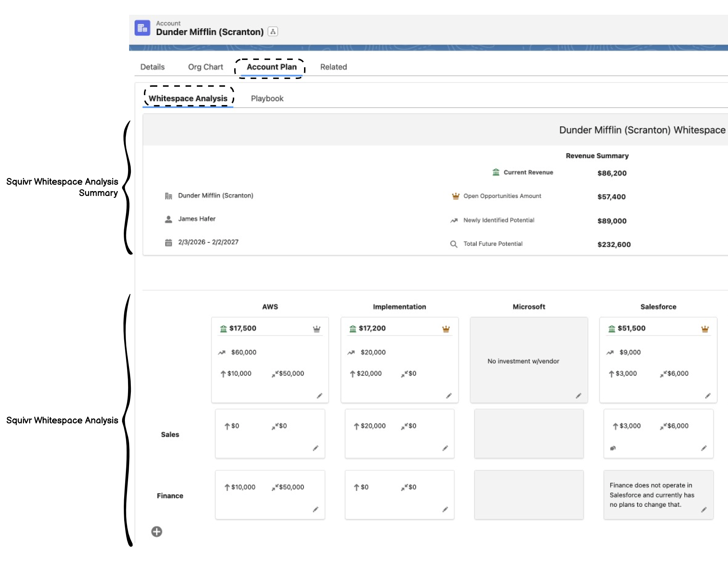Screen dimensions: 728x569
Task: Click the $232,600 total future potential value
Action: pos(614,245)
